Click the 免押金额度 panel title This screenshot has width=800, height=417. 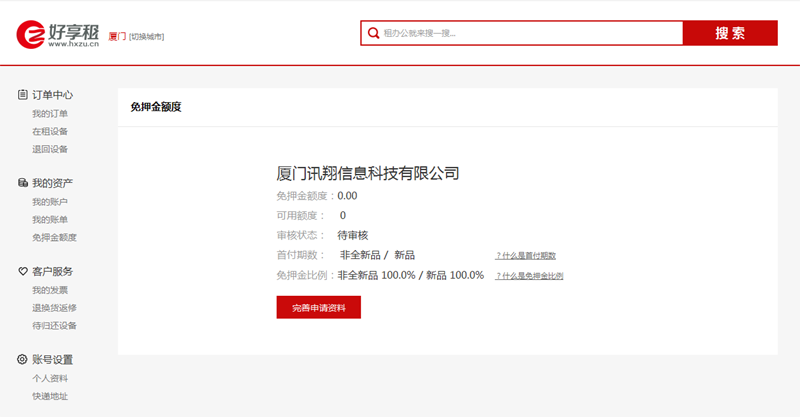point(156,107)
